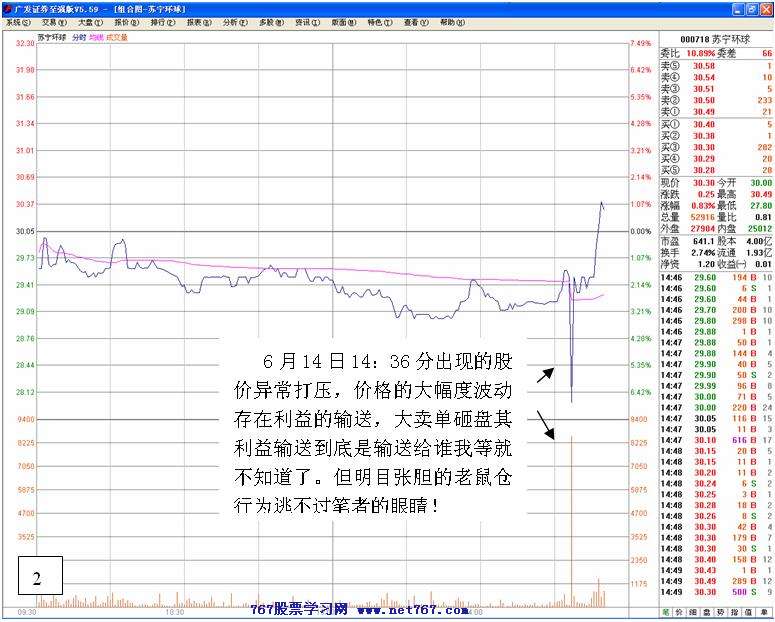Toggle the 成交量 volume legend
This screenshot has width=775, height=622.
119,37
